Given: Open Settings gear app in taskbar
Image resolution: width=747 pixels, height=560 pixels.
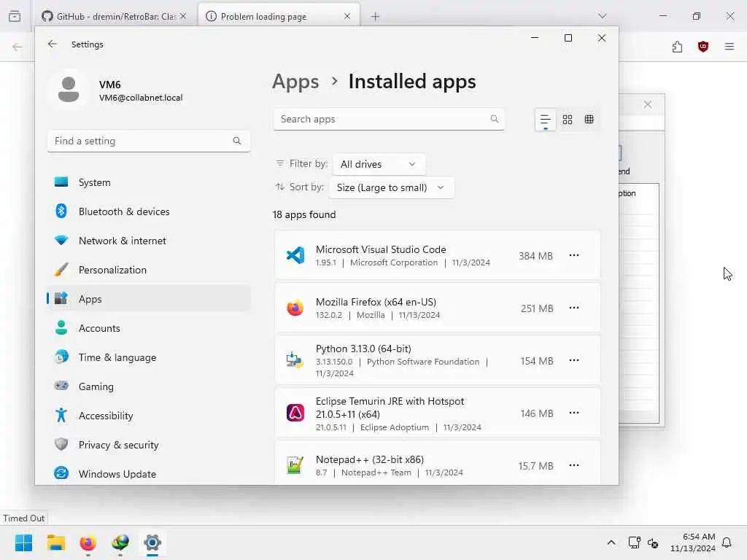Looking at the screenshot, I should 152,542.
